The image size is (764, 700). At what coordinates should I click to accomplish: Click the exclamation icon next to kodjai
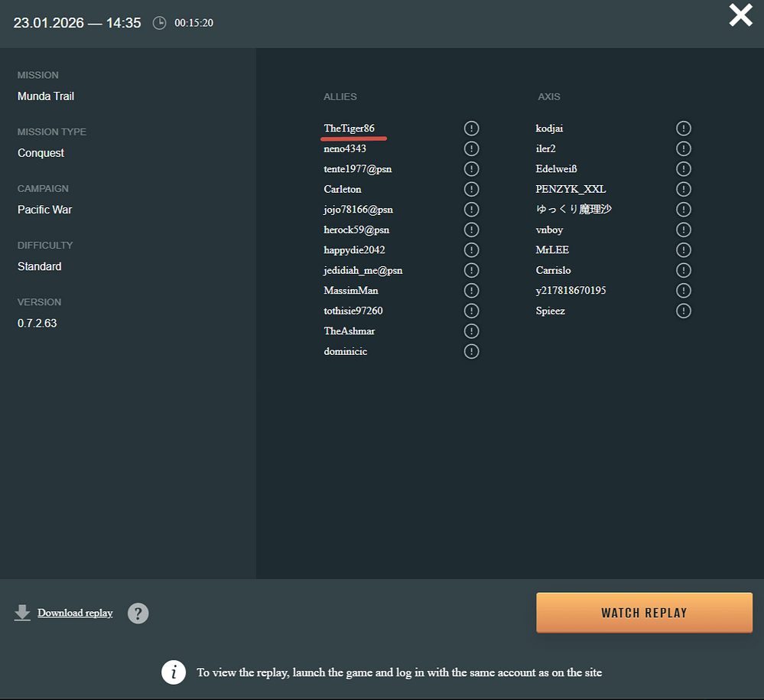pyautogui.click(x=683, y=129)
